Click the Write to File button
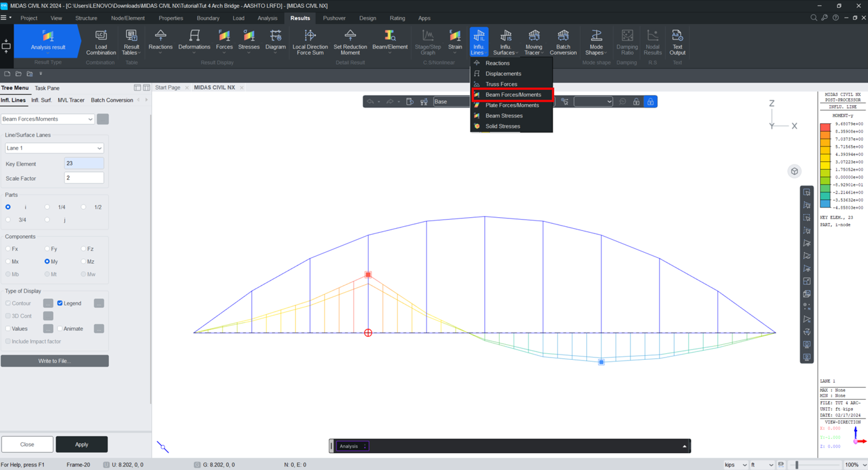The height and width of the screenshot is (470, 868). point(54,361)
